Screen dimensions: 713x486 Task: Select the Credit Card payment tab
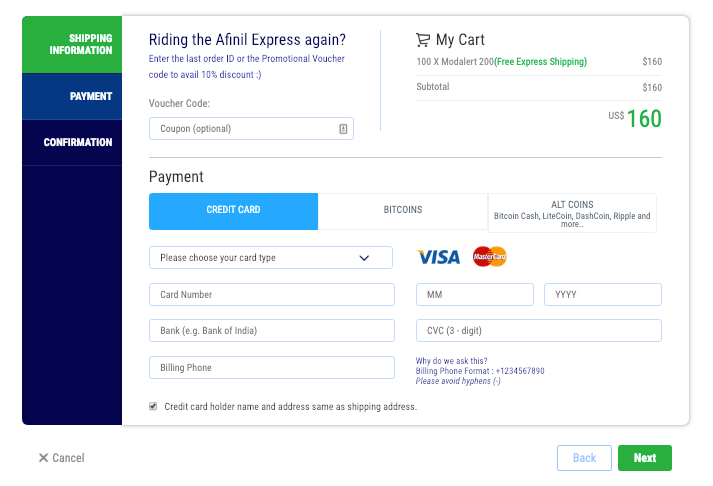(233, 211)
